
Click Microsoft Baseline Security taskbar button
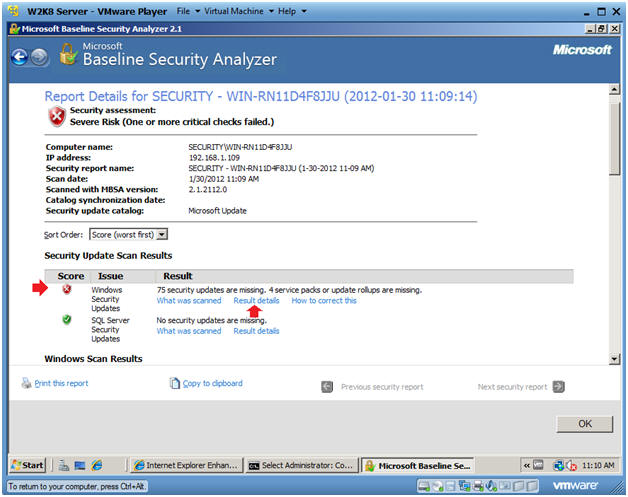[x=417, y=466]
